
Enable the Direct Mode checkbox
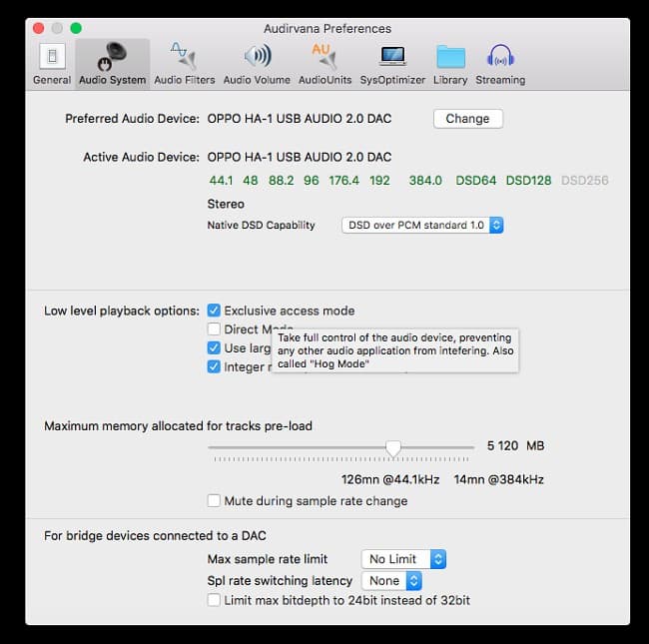214,329
